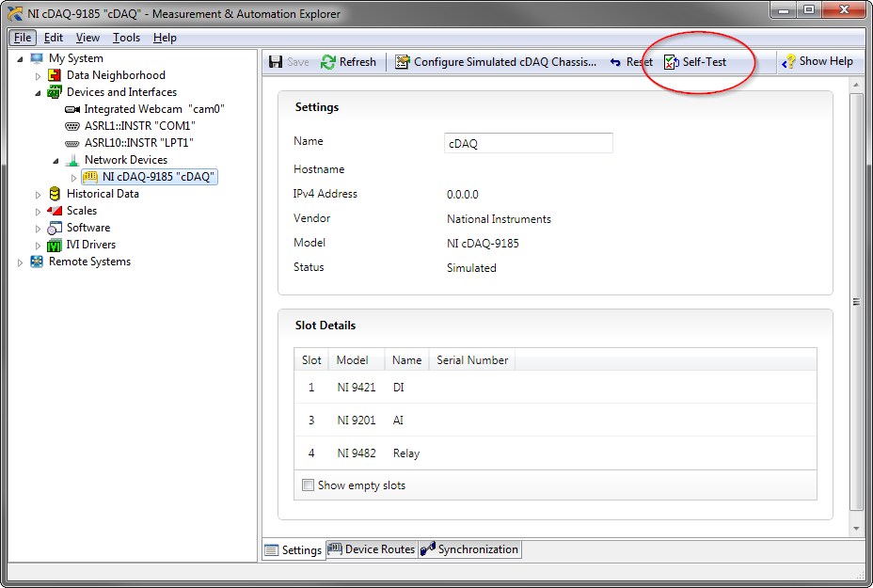Screen dimensions: 873x588
Task: Expand the Historical Data node
Action: point(38,195)
